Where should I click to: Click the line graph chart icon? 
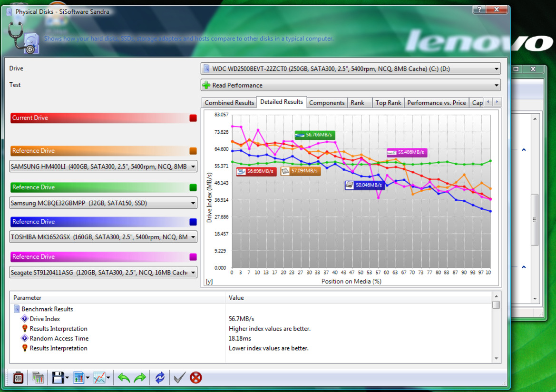pyautogui.click(x=99, y=377)
